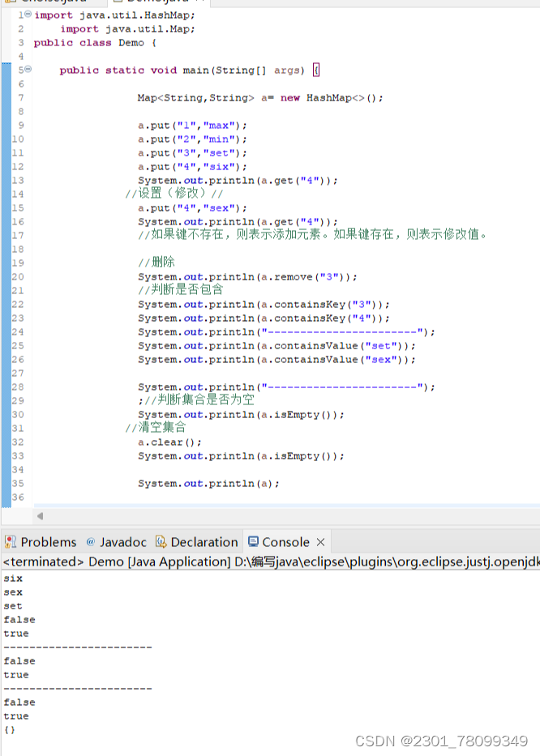540x756 pixels.
Task: Click the containsKey("3") line
Action: click(264, 305)
